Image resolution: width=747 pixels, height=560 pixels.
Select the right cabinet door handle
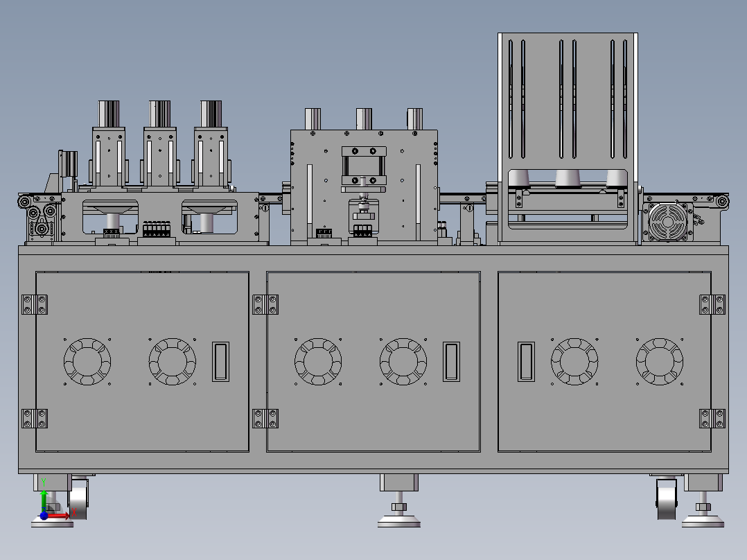(526, 362)
